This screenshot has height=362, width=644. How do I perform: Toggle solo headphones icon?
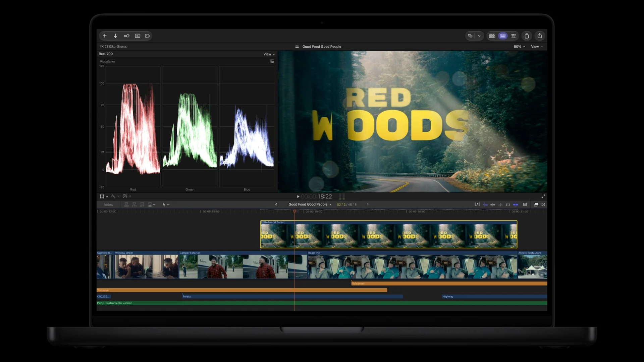click(x=508, y=204)
